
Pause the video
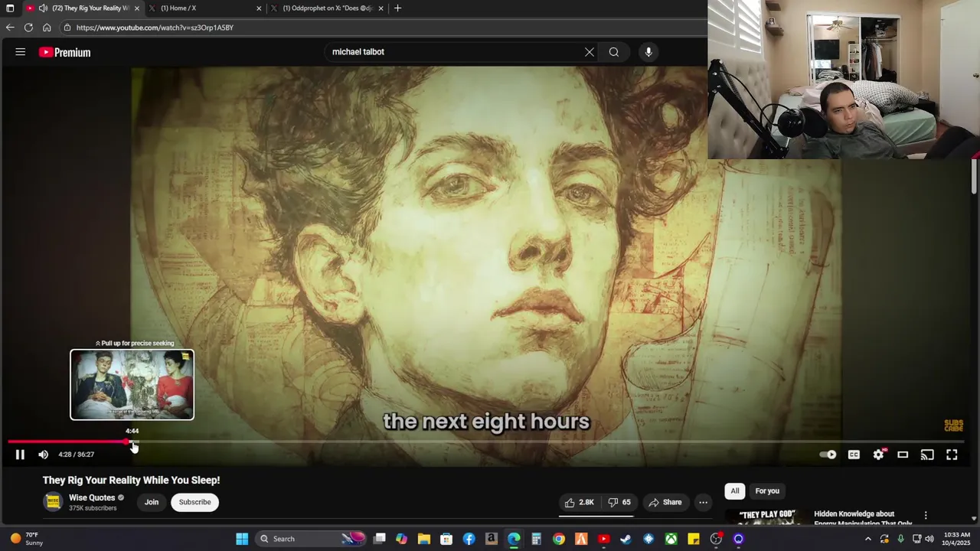point(20,455)
